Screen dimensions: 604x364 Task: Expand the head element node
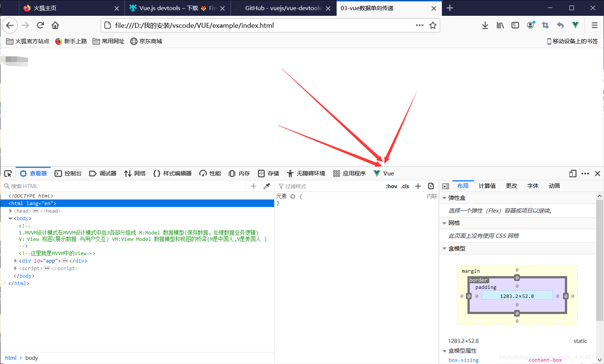click(x=11, y=211)
